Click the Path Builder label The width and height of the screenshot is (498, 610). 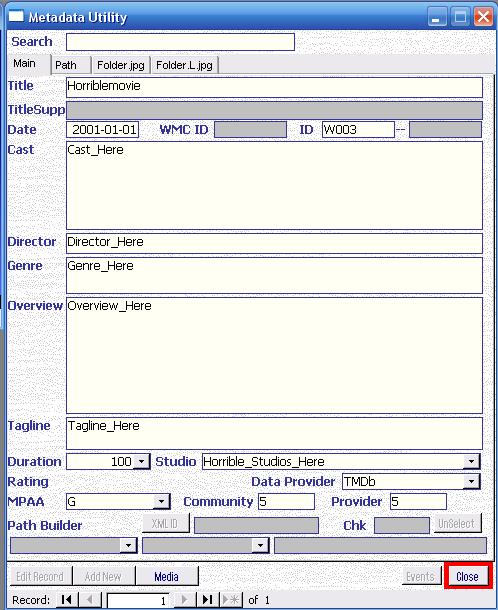(x=45, y=526)
